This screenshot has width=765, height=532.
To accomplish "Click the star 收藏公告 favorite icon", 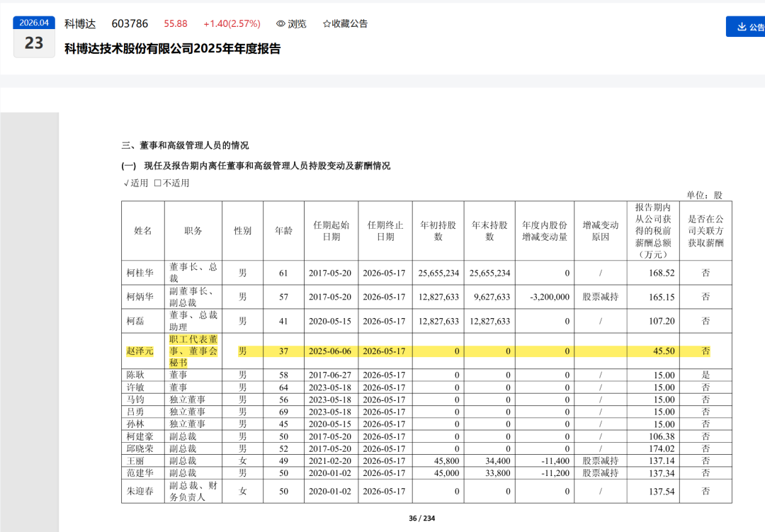I will [327, 23].
